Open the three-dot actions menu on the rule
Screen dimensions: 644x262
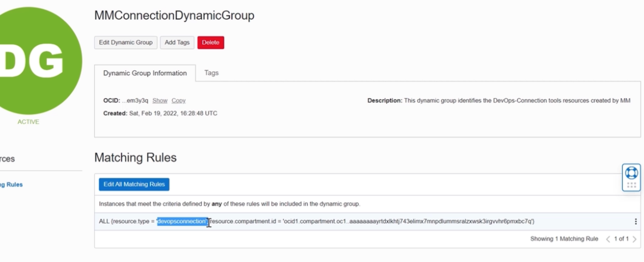tap(635, 222)
